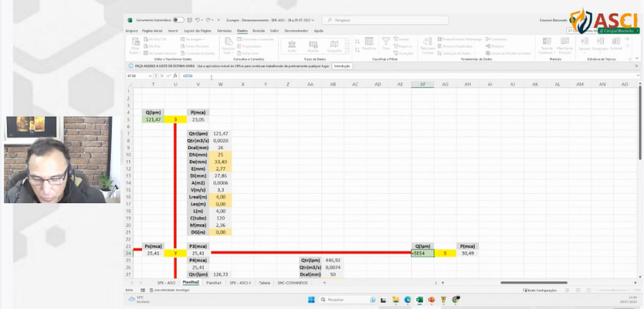This screenshot has width=644, height=309.
Task: Switch to the Fórmulas tab
Action: click(224, 31)
